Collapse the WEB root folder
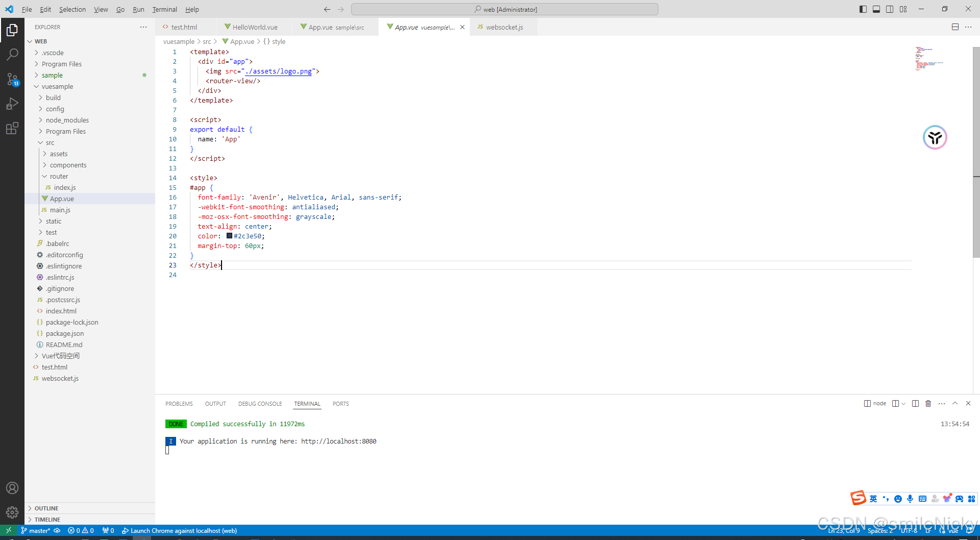980x540 pixels. pos(90,41)
